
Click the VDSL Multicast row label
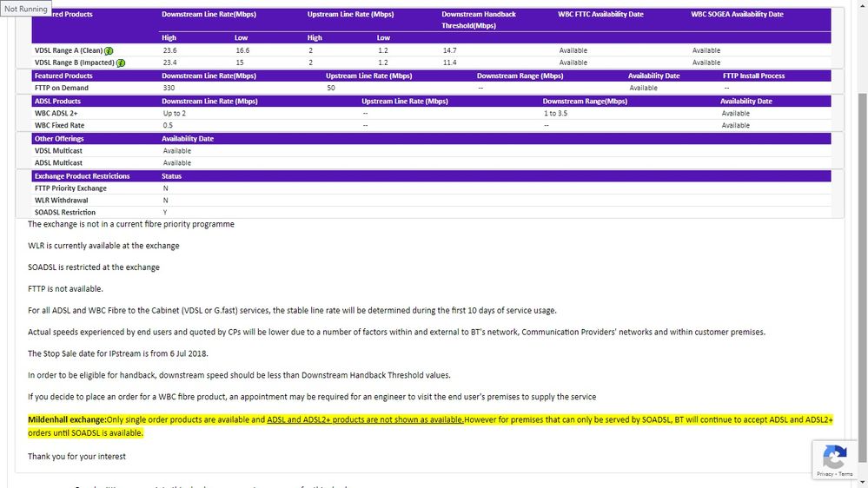pos(58,151)
